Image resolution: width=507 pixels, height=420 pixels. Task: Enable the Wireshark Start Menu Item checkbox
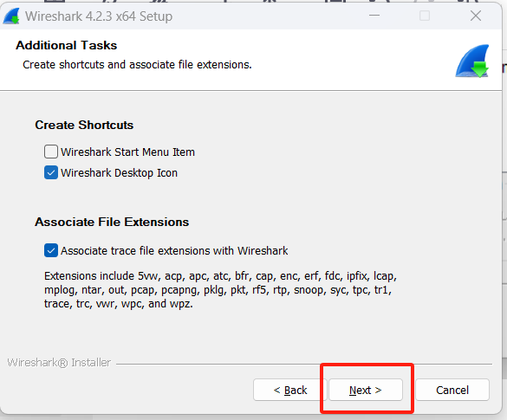tap(51, 152)
